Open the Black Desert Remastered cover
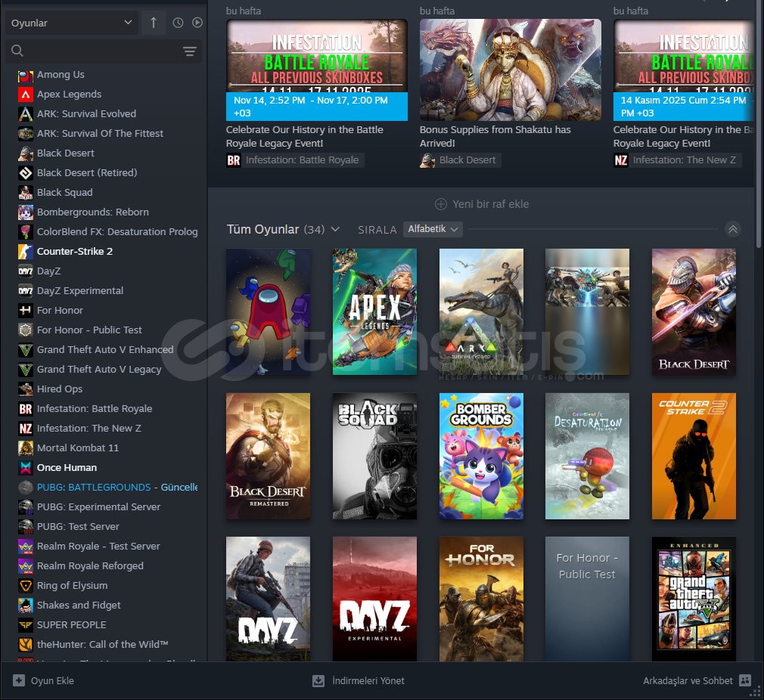The width and height of the screenshot is (764, 700). pyautogui.click(x=268, y=456)
